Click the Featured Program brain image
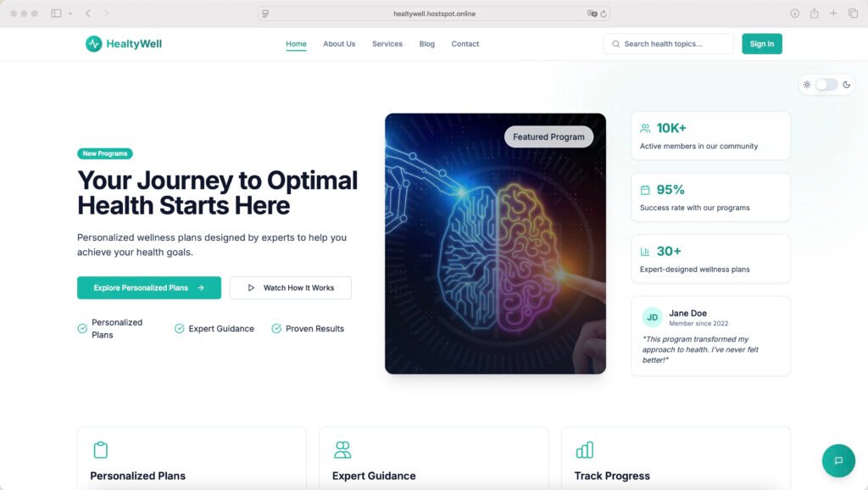 (495, 243)
